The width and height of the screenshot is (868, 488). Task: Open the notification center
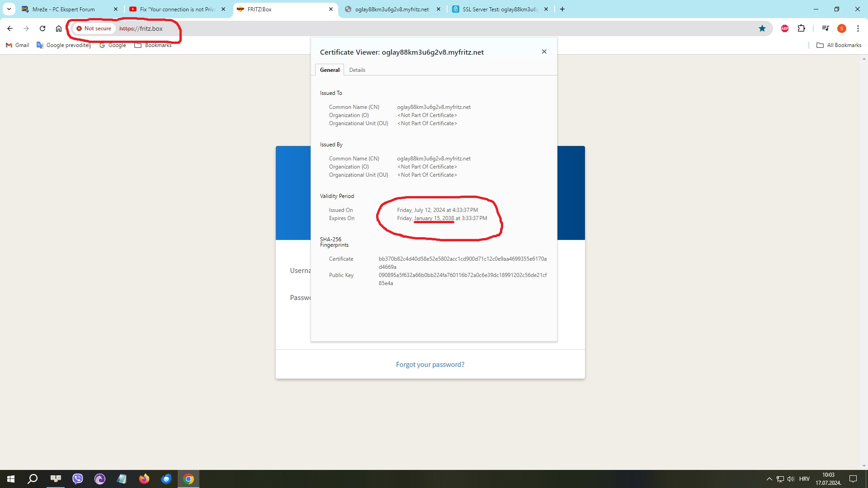pos(853,479)
